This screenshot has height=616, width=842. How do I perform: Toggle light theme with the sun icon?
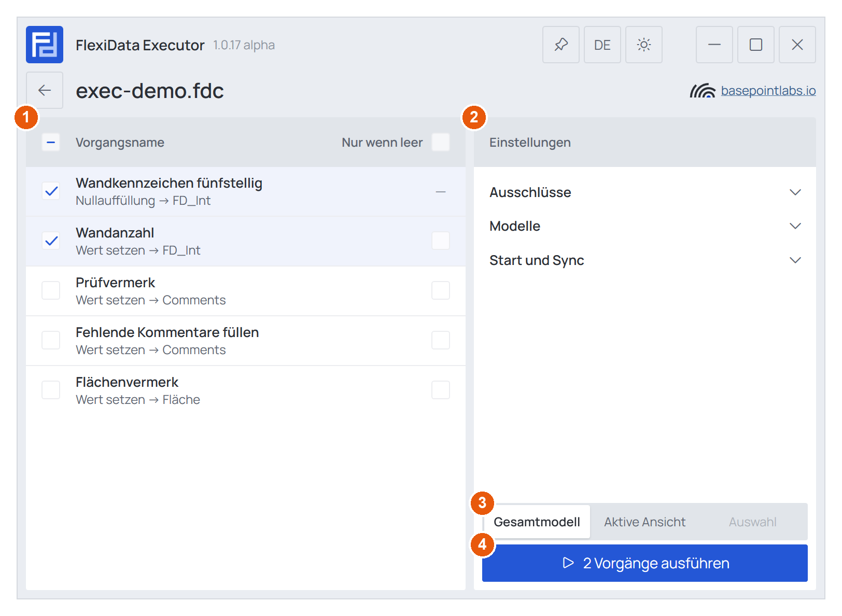[644, 45]
